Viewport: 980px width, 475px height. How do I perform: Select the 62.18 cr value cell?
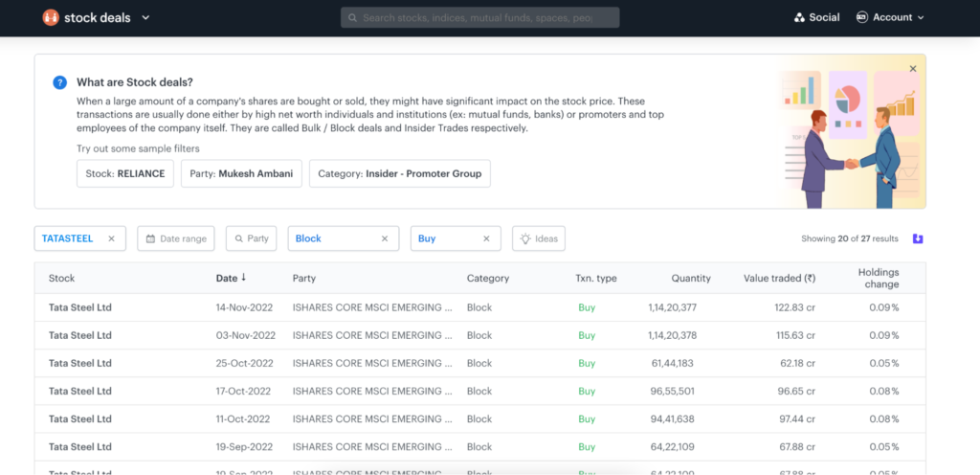coord(796,363)
